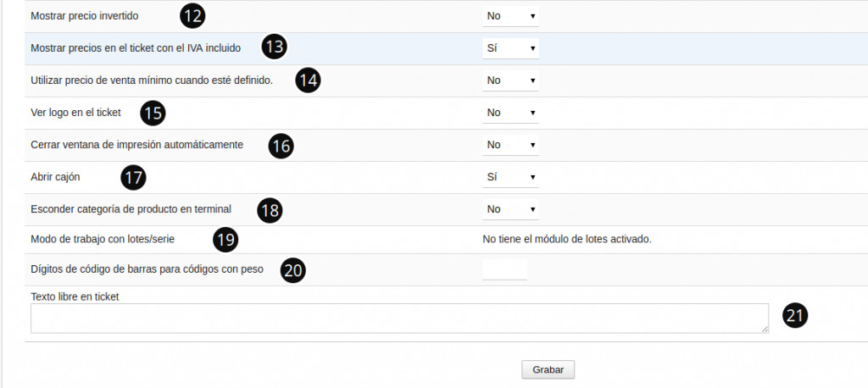The width and height of the screenshot is (868, 388).
Task: Open the 'Esconder categoría de producto' dropdown
Action: coord(510,209)
